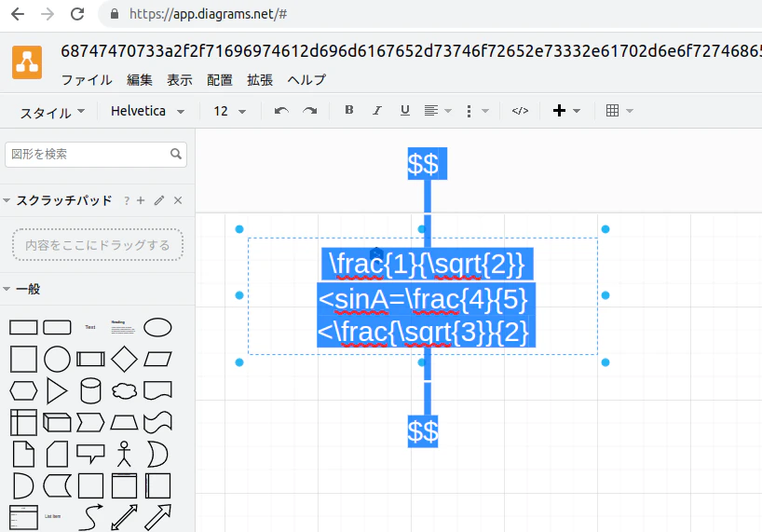Open the スタイル dropdown
762x532 pixels.
[52, 112]
